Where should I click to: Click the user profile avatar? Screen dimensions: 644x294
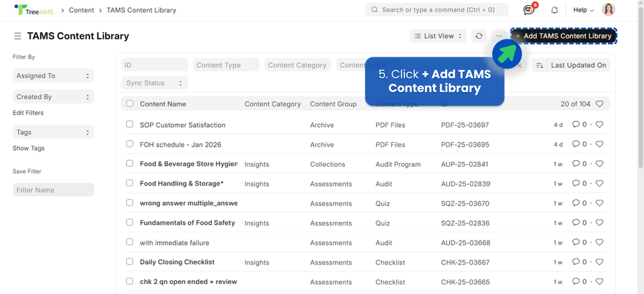pyautogui.click(x=608, y=10)
